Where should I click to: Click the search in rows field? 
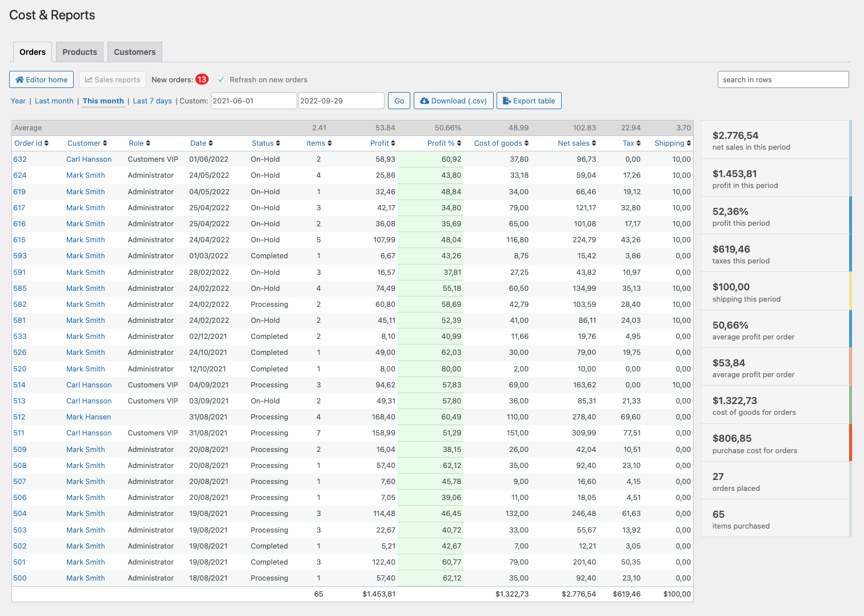[783, 79]
